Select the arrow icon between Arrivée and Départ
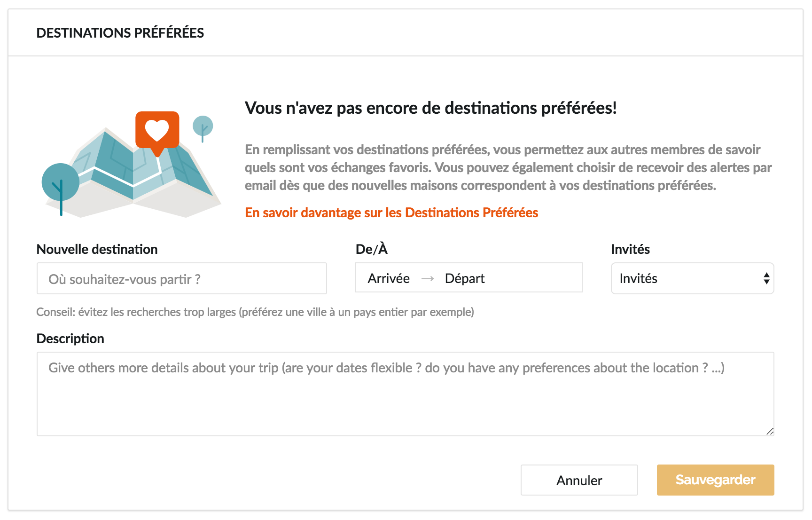 point(428,278)
